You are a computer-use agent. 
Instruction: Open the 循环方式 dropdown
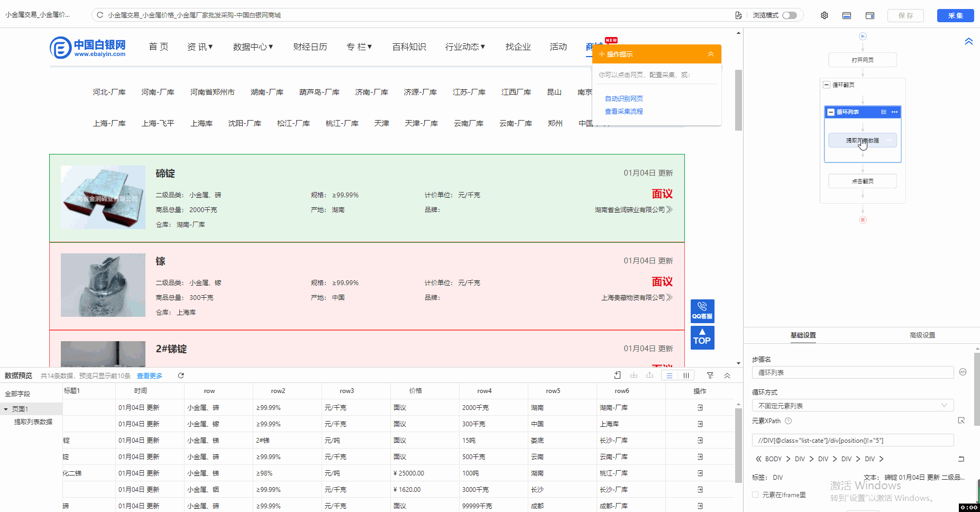coord(852,406)
